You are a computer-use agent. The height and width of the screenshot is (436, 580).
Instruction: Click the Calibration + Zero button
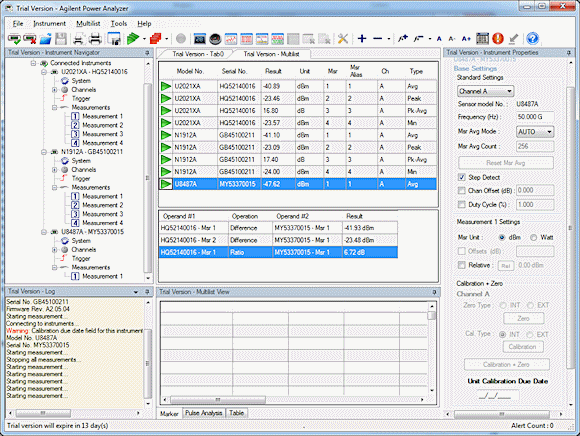tap(506, 365)
